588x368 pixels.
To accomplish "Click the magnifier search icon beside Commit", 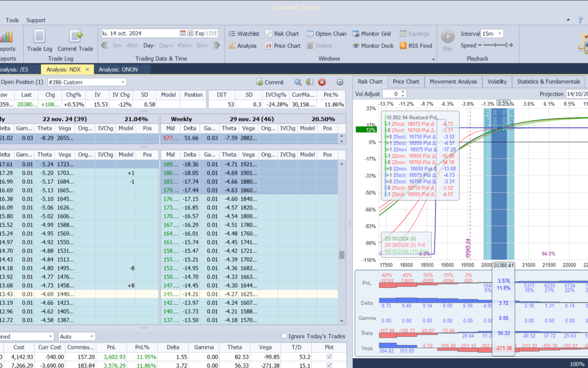I will [298, 82].
